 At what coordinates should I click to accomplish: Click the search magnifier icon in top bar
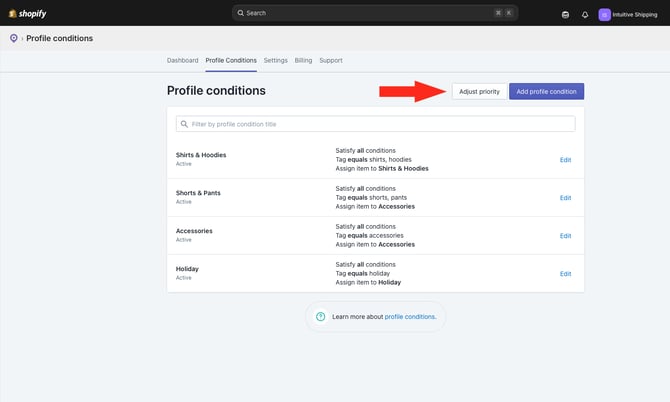241,13
